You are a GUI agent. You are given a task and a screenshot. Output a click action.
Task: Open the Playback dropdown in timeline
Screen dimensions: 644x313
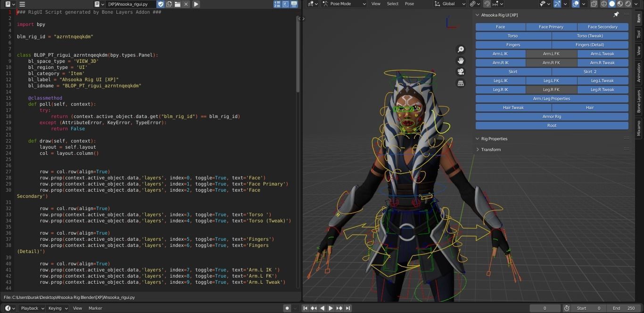tap(32, 308)
